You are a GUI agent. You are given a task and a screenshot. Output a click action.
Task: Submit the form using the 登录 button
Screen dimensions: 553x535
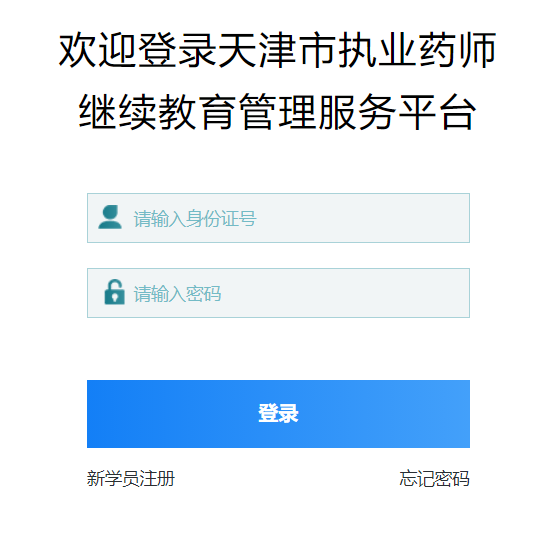278,414
